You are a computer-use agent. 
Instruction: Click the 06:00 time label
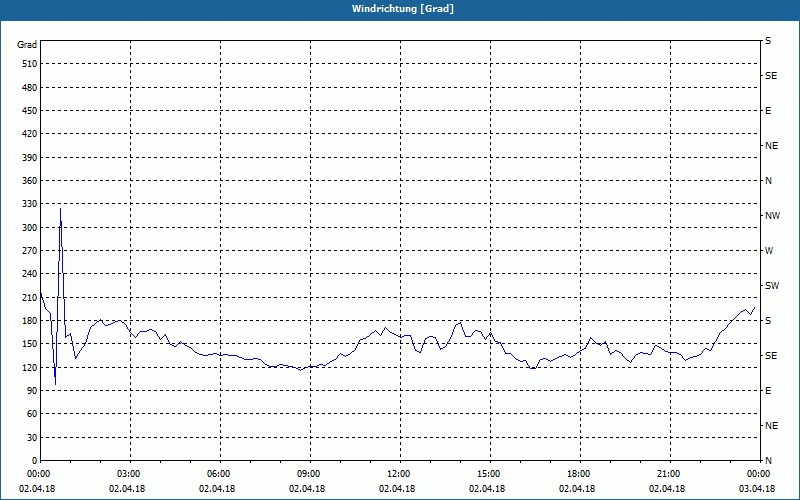[217, 474]
